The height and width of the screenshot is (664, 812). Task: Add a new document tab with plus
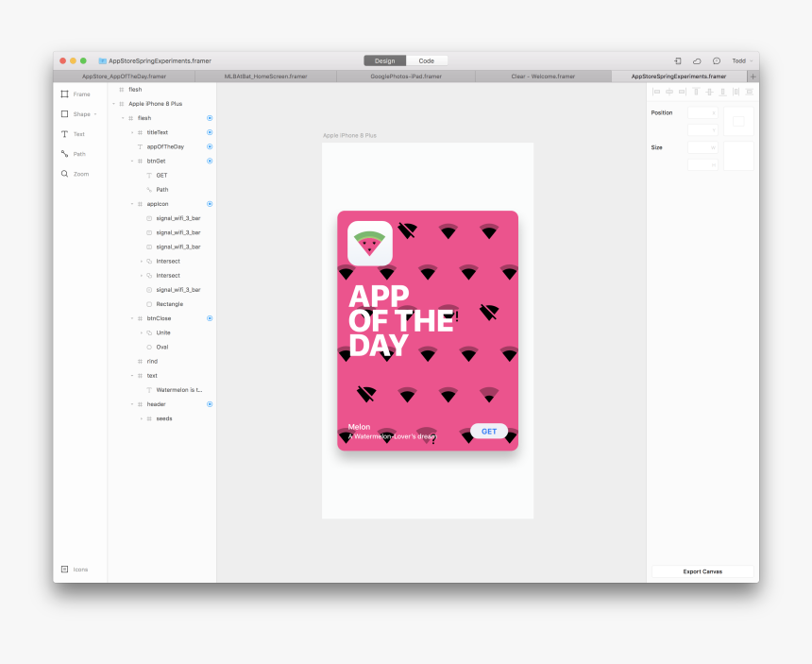pos(753,77)
